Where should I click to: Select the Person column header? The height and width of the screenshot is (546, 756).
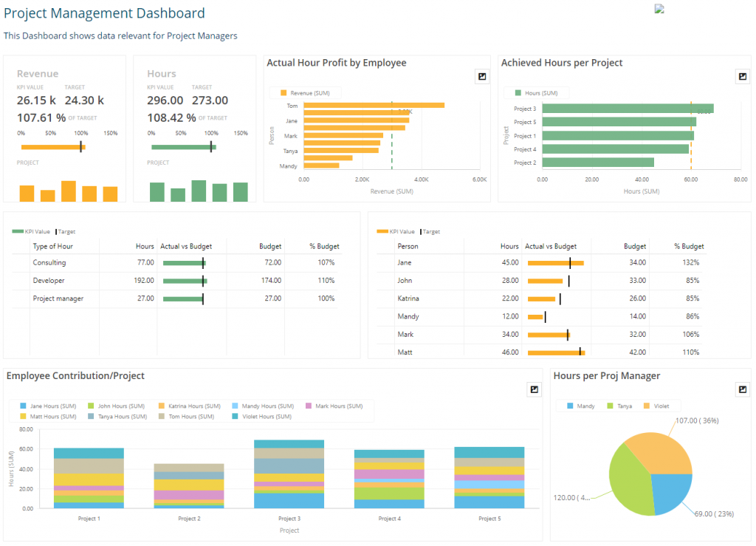(408, 246)
